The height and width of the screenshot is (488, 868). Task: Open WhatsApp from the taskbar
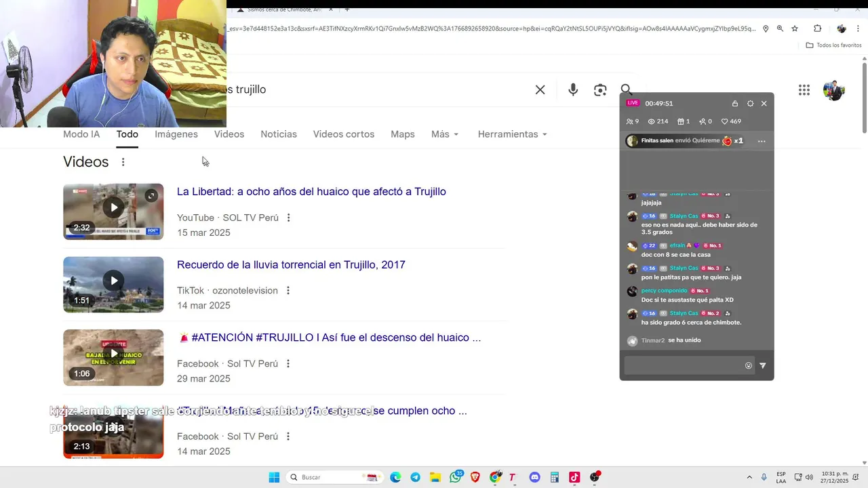pos(456,477)
